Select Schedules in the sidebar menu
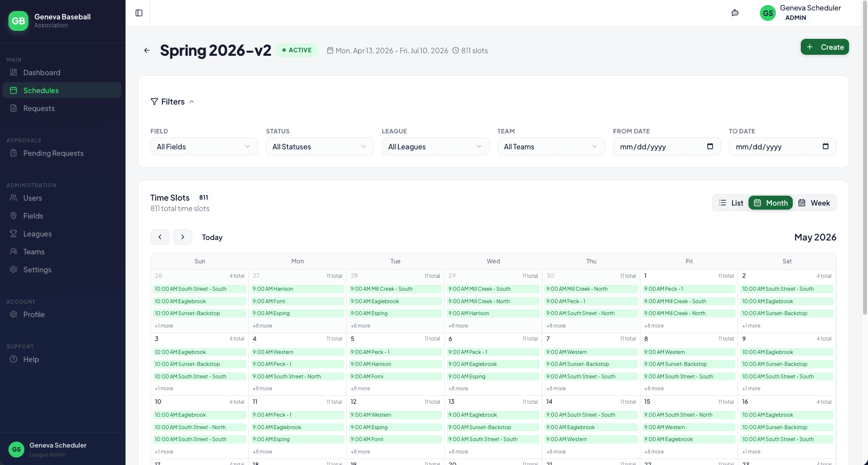This screenshot has width=868, height=465. click(x=41, y=90)
